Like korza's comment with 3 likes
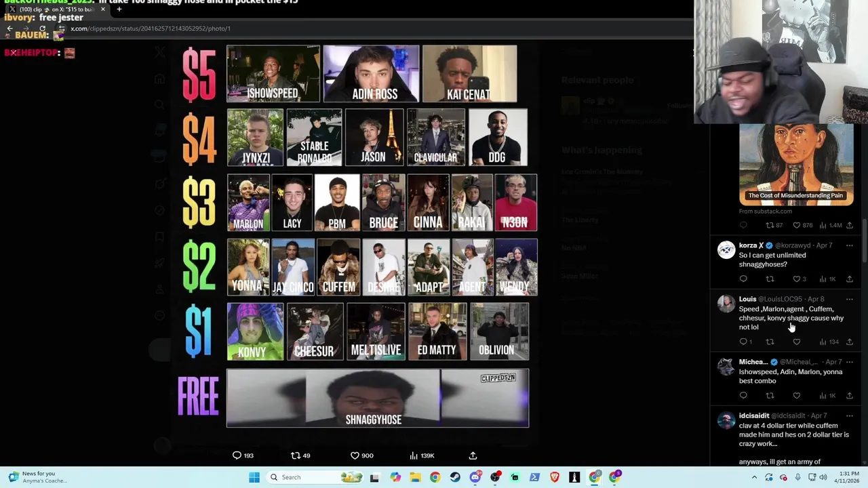The image size is (868, 488). tap(799, 279)
